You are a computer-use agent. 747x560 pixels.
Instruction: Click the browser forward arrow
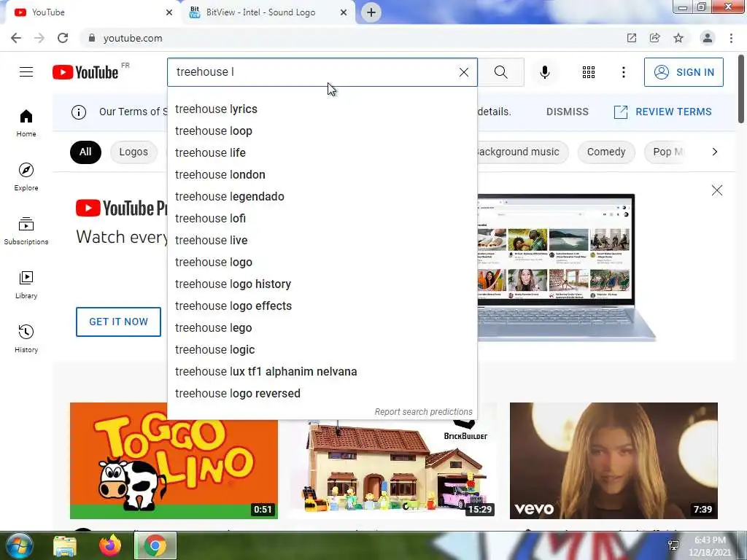39,38
